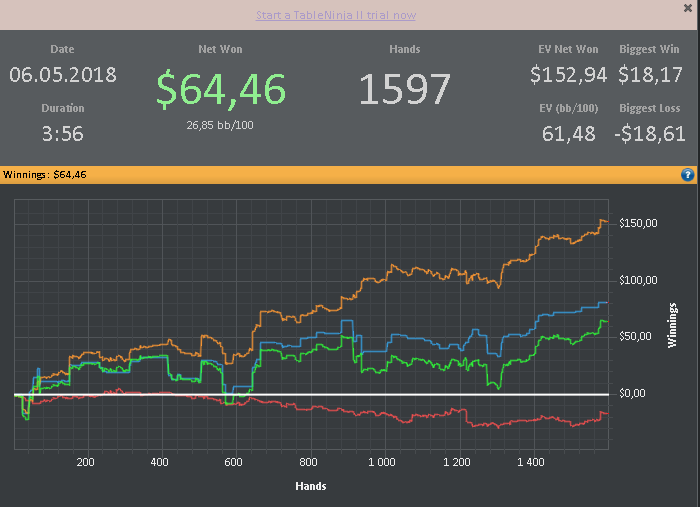Image resolution: width=700 pixels, height=507 pixels.
Task: Click the 600 hands axis tick label
Action: point(233,462)
